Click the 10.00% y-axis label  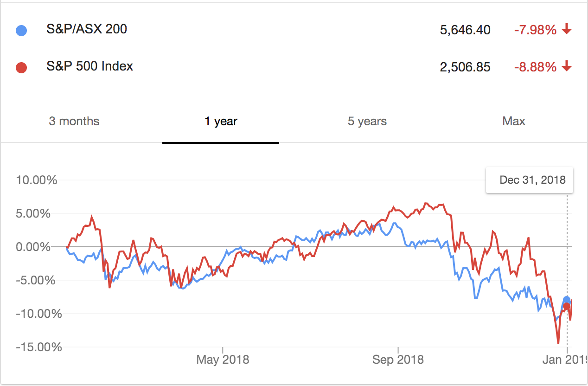(37, 180)
